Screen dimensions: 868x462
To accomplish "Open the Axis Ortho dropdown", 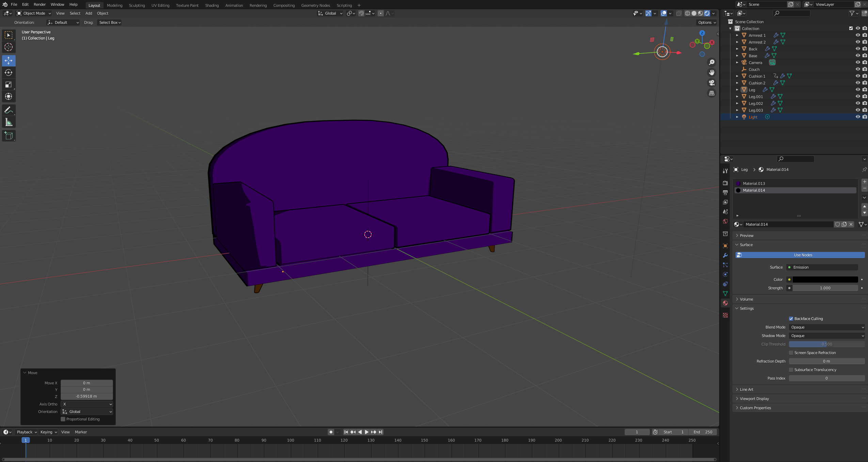I will (x=87, y=404).
